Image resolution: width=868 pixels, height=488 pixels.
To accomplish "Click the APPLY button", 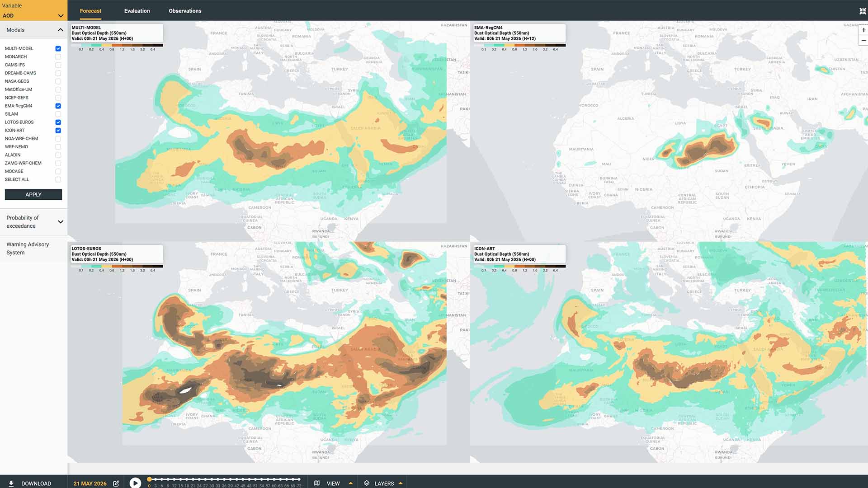I will [x=33, y=194].
